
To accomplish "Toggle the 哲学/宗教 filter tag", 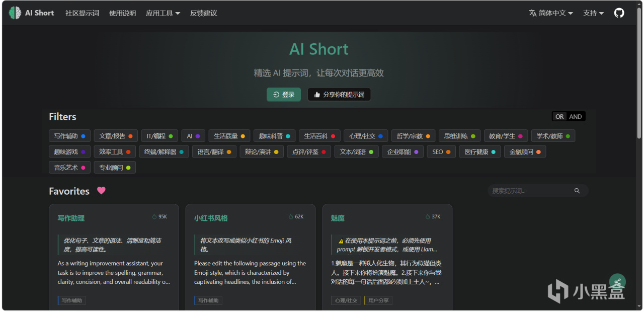I will pos(413,136).
